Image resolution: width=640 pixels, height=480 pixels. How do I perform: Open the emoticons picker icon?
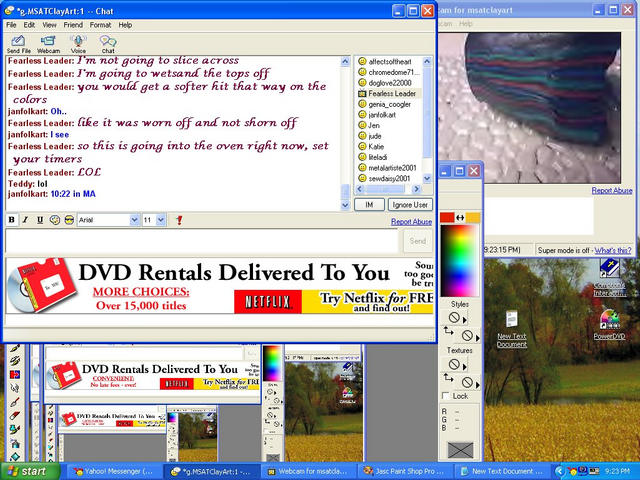click(x=69, y=220)
